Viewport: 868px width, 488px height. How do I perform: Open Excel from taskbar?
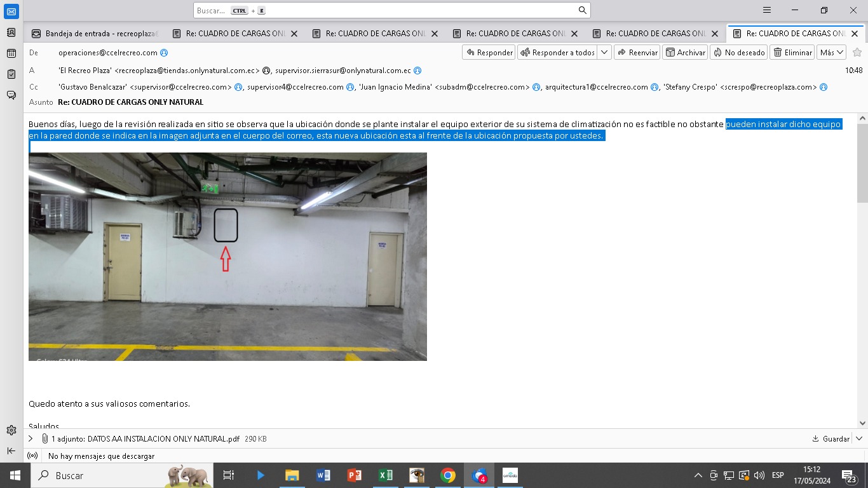coord(385,475)
